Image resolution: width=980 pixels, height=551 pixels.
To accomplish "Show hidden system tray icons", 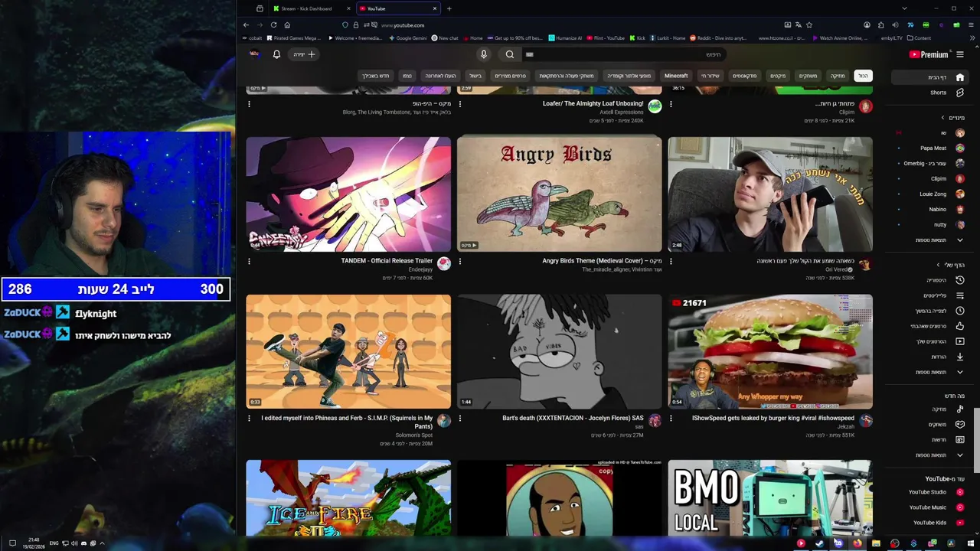I will point(102,543).
